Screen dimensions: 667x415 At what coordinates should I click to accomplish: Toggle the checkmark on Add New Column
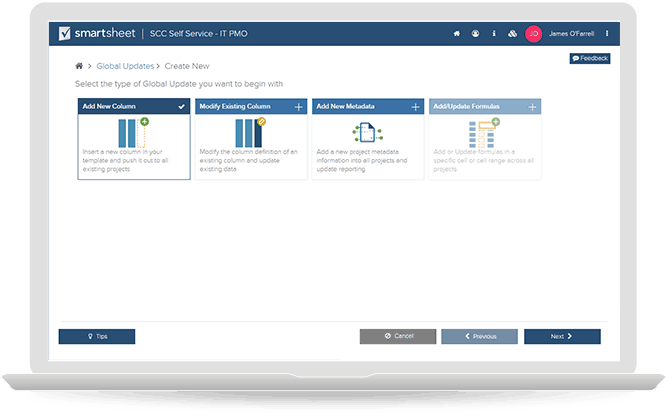tap(182, 107)
